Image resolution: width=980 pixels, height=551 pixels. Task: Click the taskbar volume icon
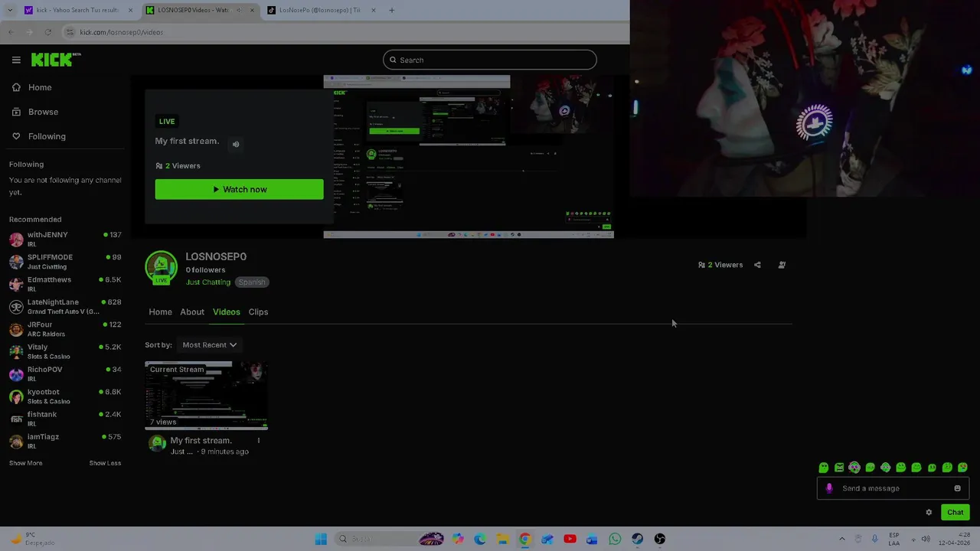pos(926,539)
